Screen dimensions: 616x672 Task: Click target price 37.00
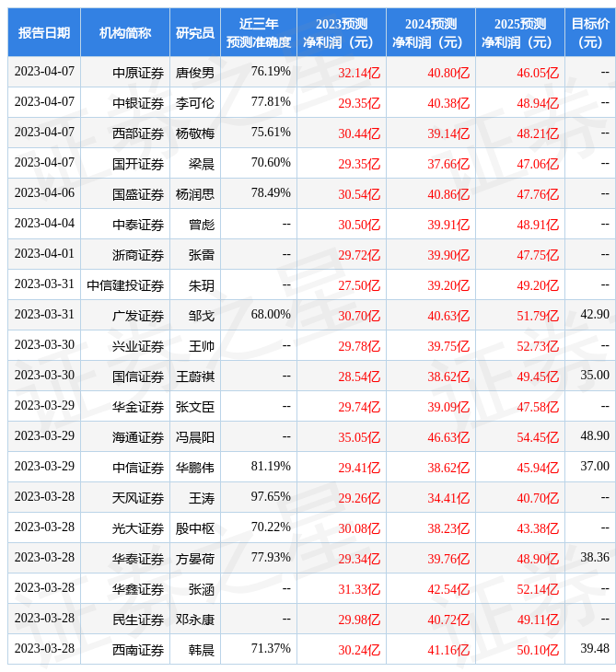pos(595,467)
